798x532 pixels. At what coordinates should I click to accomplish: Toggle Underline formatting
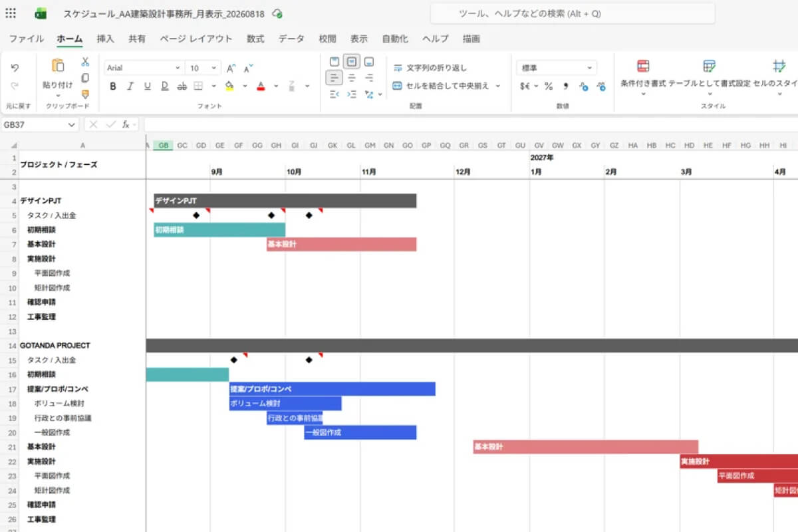point(147,86)
